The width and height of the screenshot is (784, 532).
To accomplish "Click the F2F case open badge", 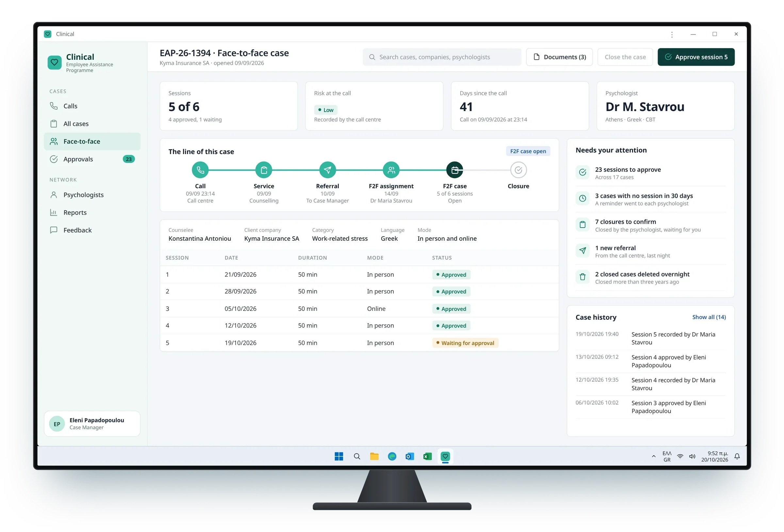I will pos(528,151).
